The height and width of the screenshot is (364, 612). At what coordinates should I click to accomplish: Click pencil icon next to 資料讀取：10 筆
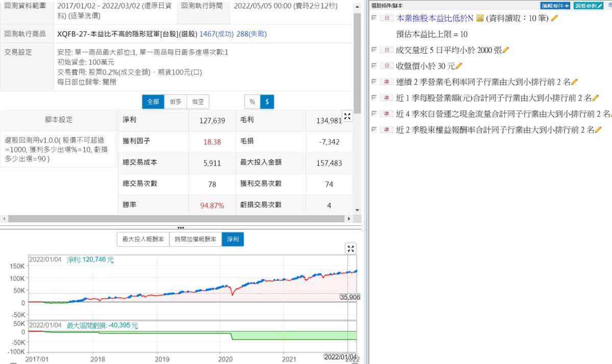coord(555,18)
